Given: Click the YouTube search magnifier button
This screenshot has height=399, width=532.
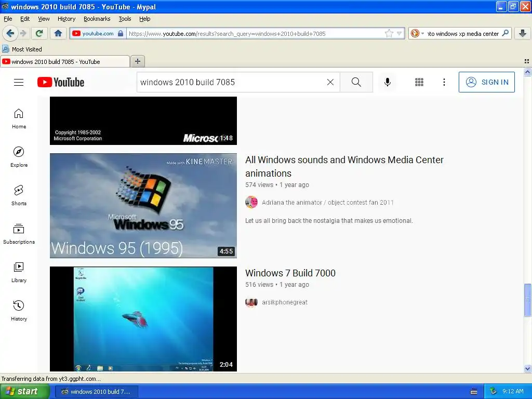Looking at the screenshot, I should click(x=356, y=82).
